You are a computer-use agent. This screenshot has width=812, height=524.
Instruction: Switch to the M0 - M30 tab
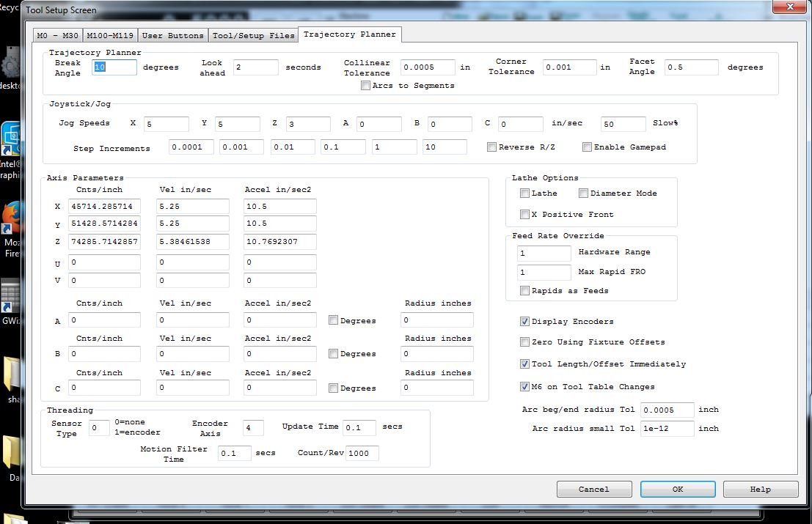58,35
